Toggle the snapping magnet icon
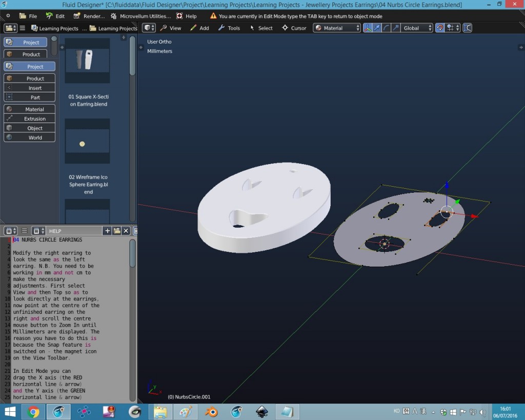 click(x=440, y=28)
